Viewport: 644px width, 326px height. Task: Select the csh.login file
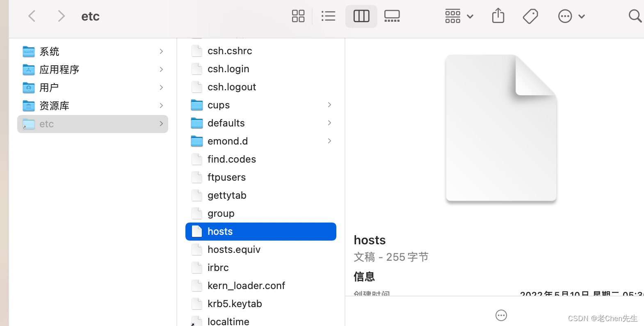[x=261, y=69]
